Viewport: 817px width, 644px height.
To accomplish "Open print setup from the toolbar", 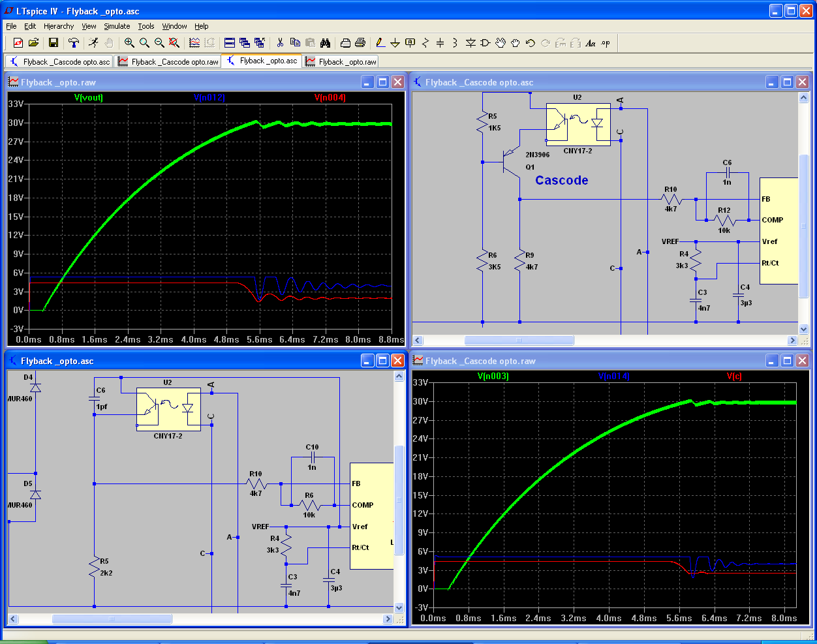I will 345,43.
